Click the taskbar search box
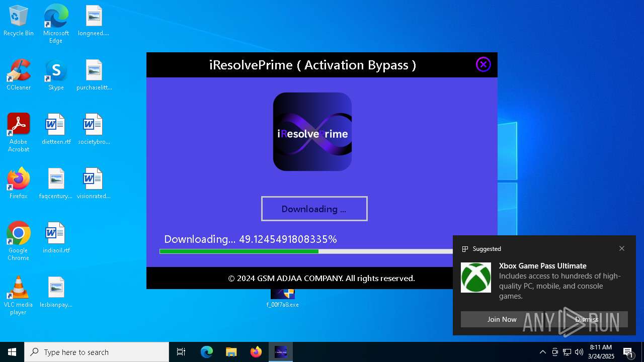 (97, 352)
